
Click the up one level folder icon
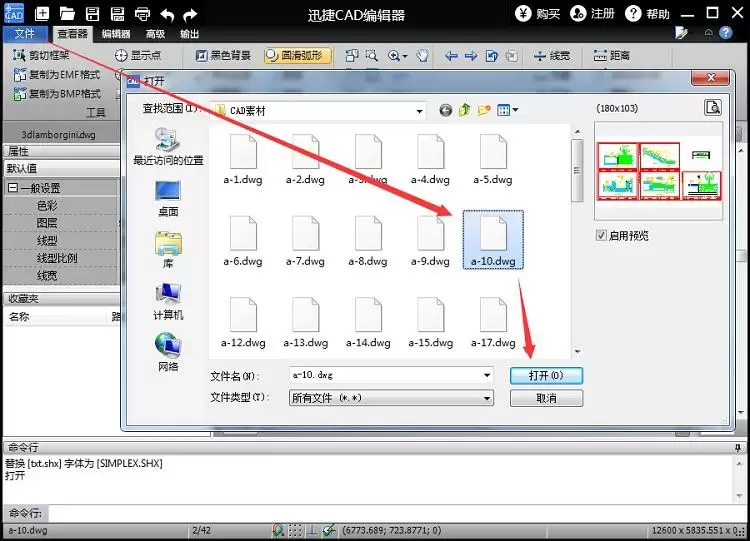[464, 110]
